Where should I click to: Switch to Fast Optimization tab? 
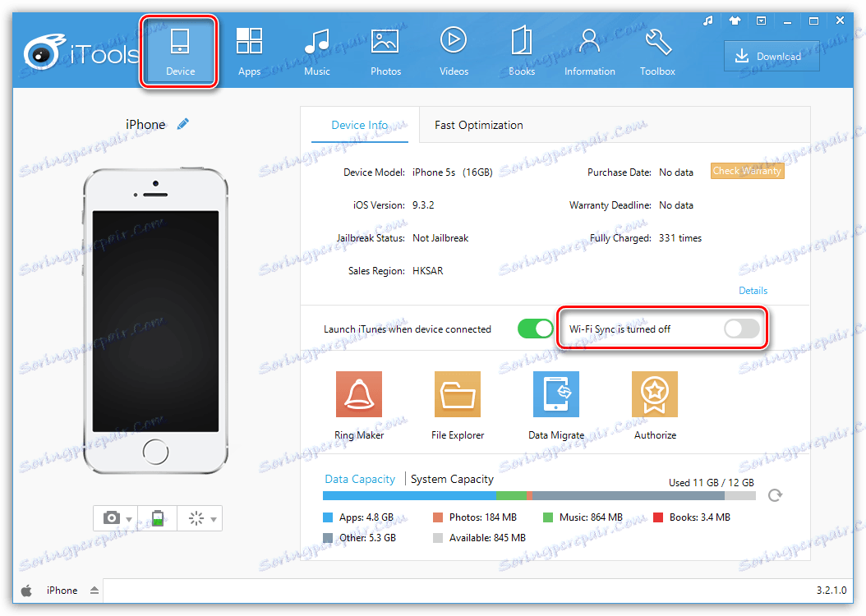[x=479, y=126]
